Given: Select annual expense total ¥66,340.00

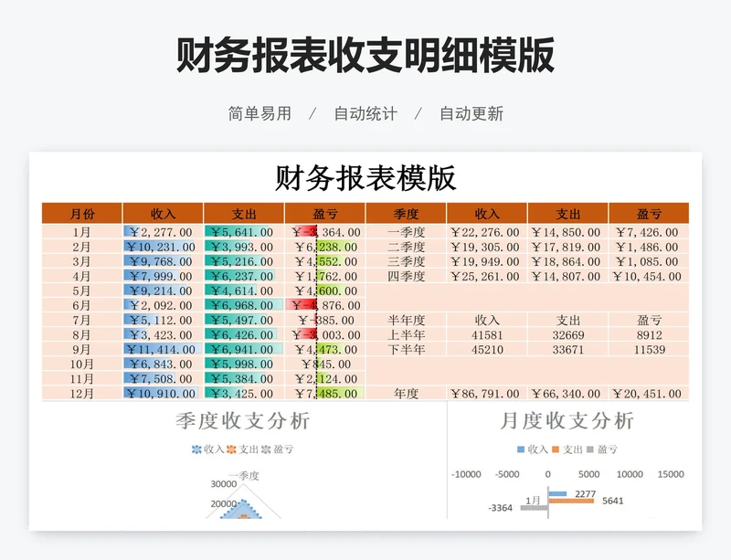Looking at the screenshot, I should [x=567, y=394].
